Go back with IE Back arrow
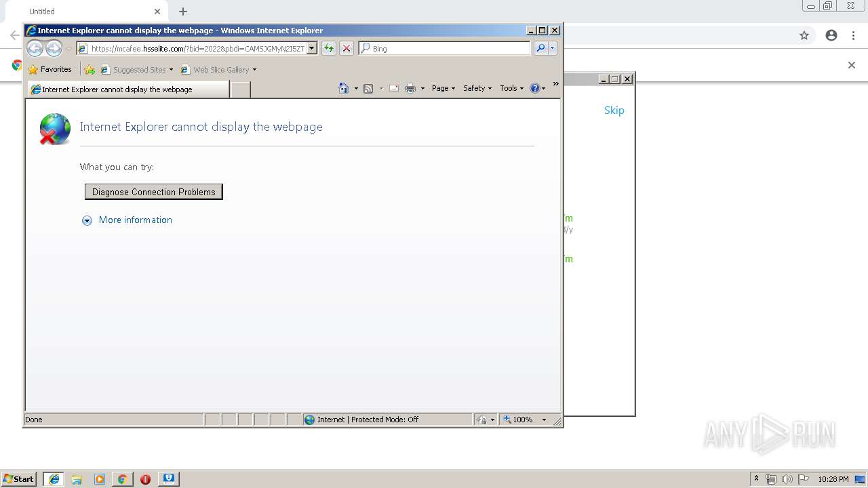The width and height of the screenshot is (868, 488). 35,48
